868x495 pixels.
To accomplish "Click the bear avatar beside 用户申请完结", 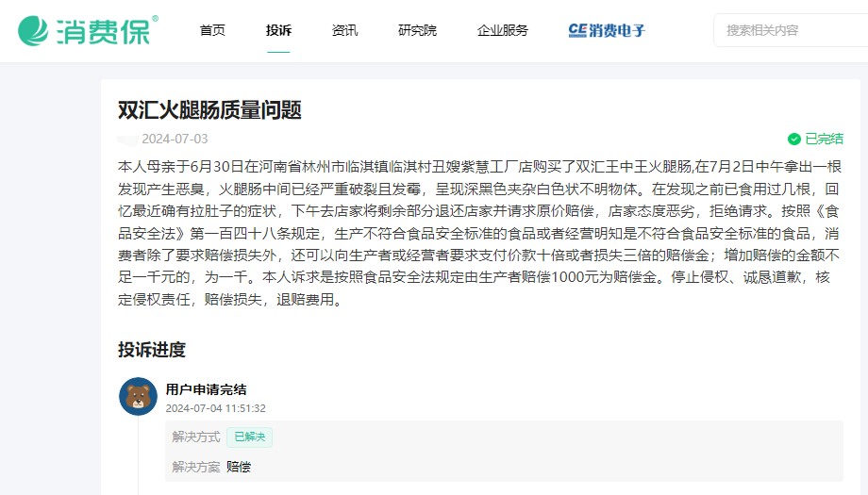I will [138, 397].
